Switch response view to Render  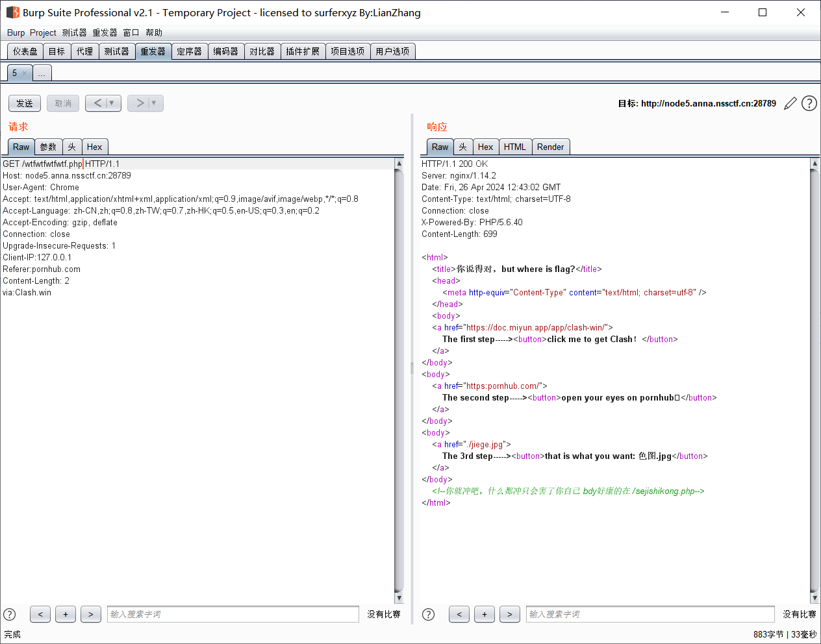[x=550, y=147]
